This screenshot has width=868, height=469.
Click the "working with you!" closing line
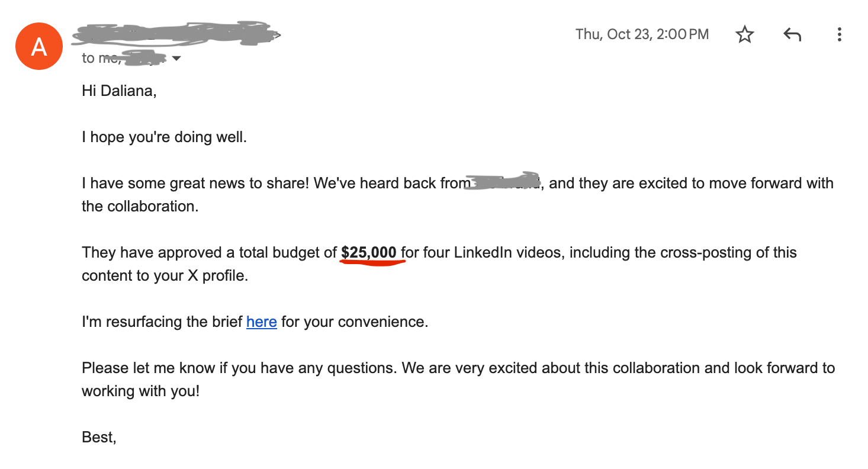click(140, 391)
